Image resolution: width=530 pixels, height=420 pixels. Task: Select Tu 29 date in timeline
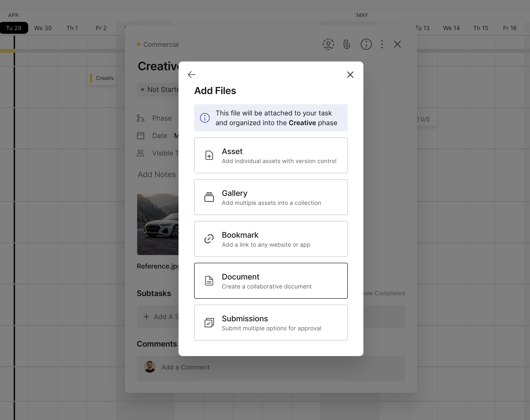pyautogui.click(x=14, y=28)
